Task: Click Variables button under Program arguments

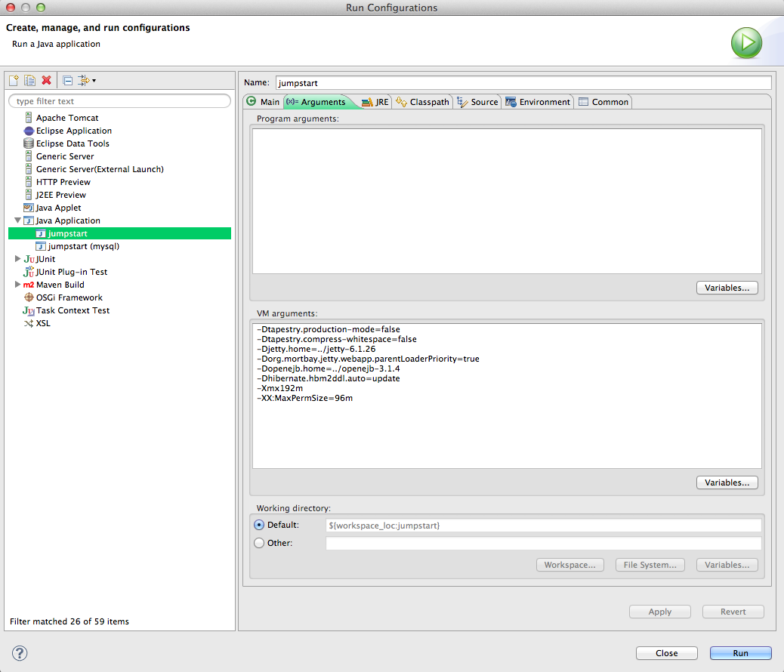Action: pyautogui.click(x=727, y=288)
